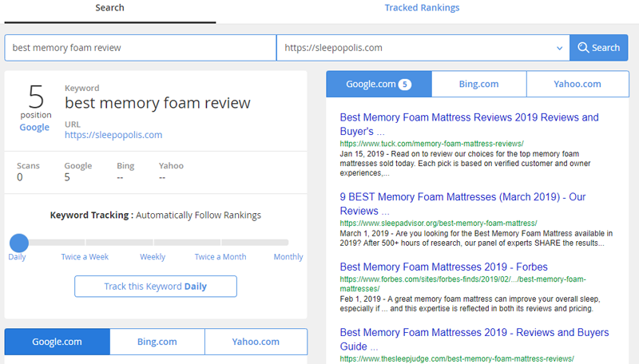Screen dimensions: 639x364
Task: Open the Google position link
Action: [x=34, y=127]
